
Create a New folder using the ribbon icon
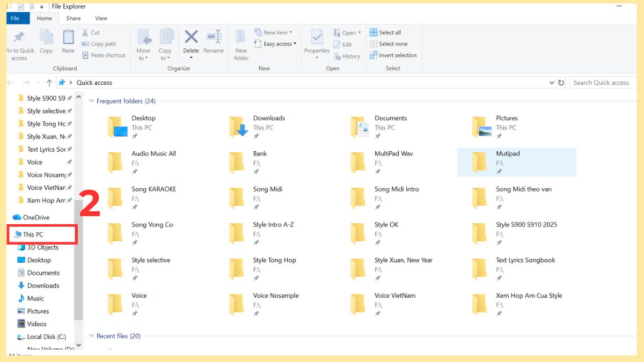240,43
